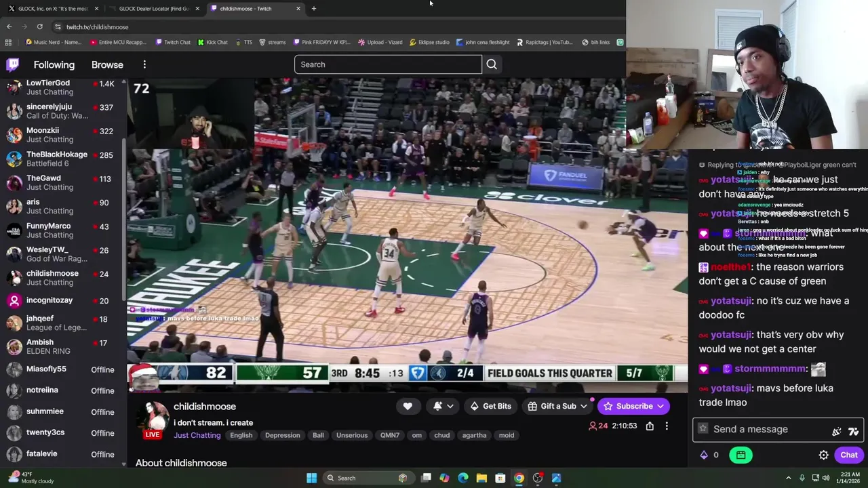Expand the Gift a Sub dropdown
This screenshot has width=868, height=488.
click(x=557, y=406)
